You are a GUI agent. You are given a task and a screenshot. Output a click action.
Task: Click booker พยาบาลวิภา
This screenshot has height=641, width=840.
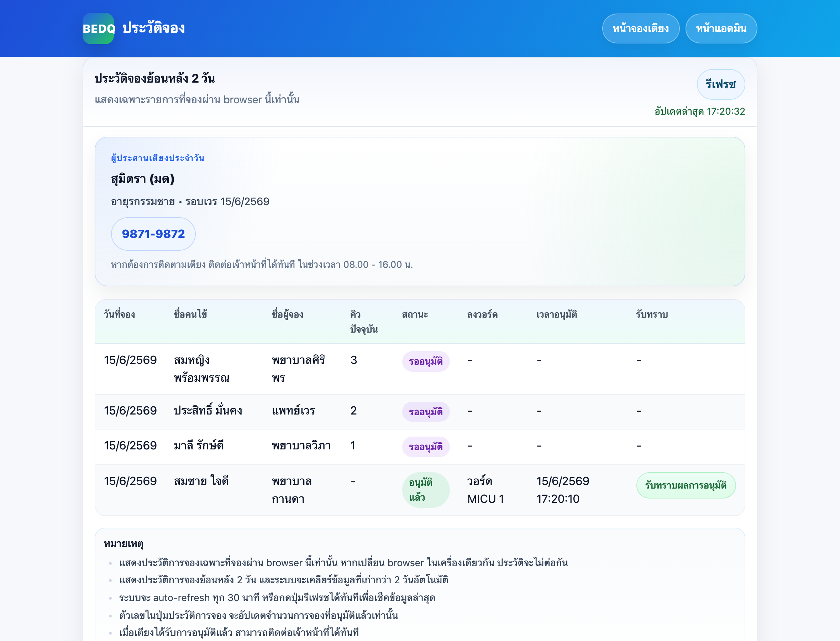pyautogui.click(x=301, y=445)
